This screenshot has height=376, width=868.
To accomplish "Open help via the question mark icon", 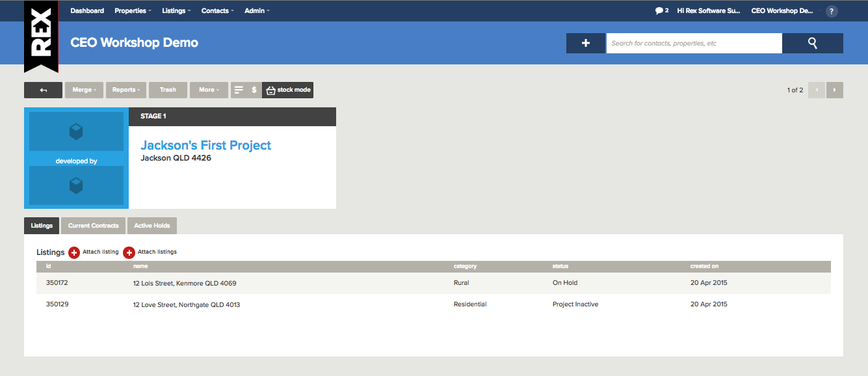I will tap(832, 11).
